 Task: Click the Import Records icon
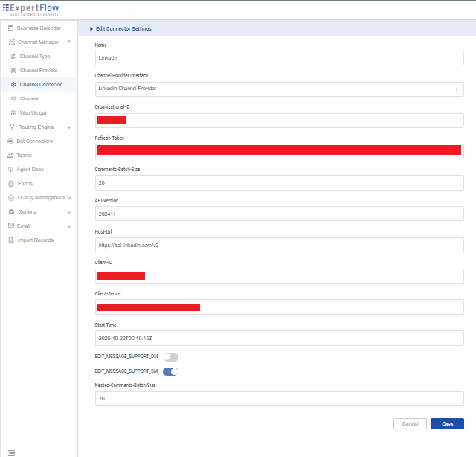click(10, 240)
